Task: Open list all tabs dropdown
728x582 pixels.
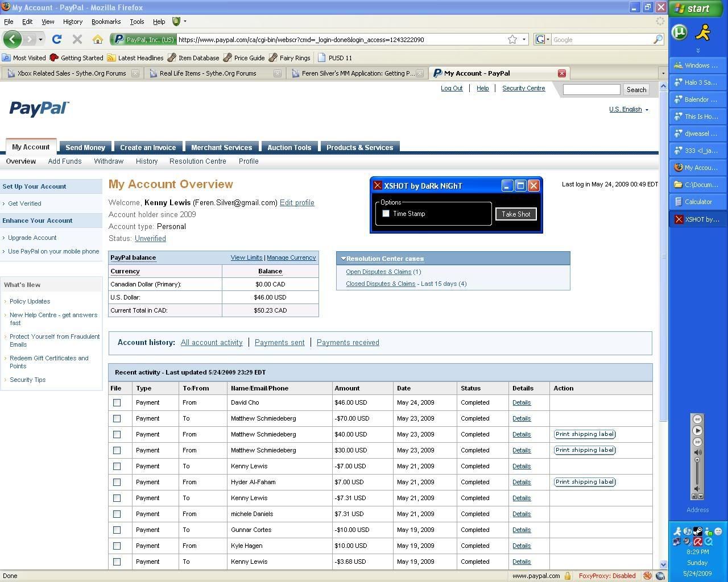Action: tap(663, 73)
